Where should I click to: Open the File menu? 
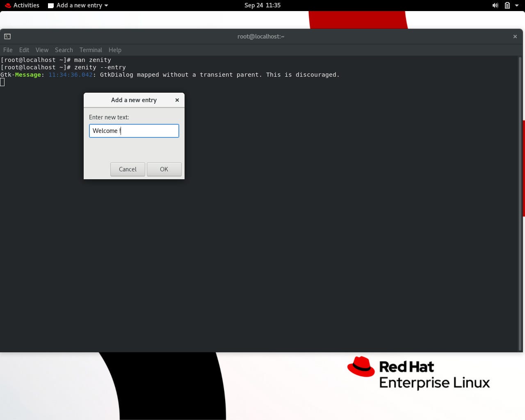tap(7, 50)
